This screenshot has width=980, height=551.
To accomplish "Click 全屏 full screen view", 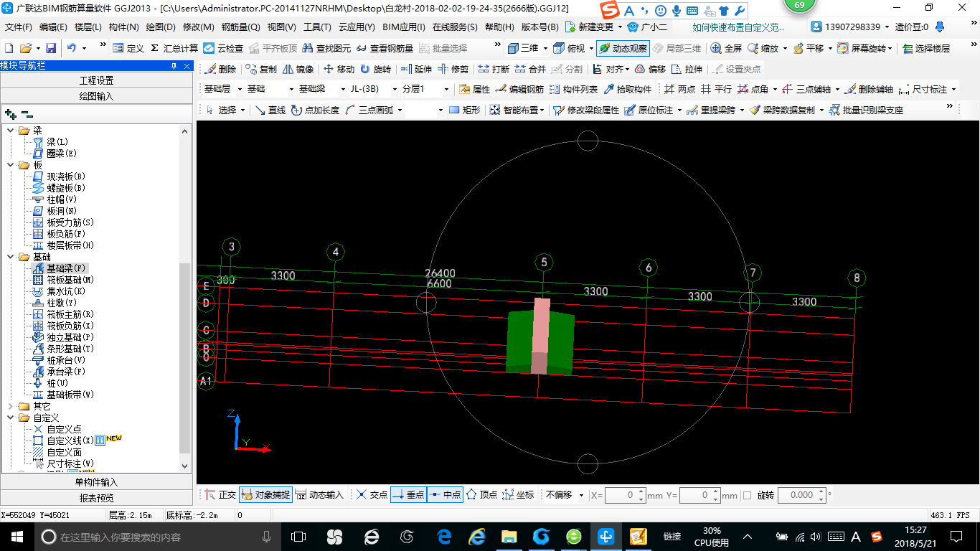I will (726, 48).
